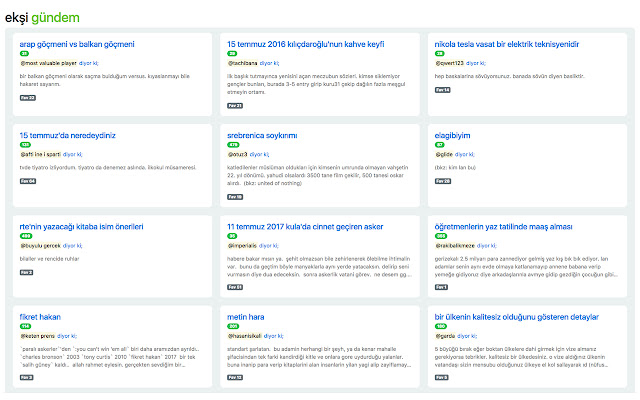Open topic 'rte'nin yazacağı kitaba isim önerileri'
Viewport: 640px width, 400px height.
point(81,227)
